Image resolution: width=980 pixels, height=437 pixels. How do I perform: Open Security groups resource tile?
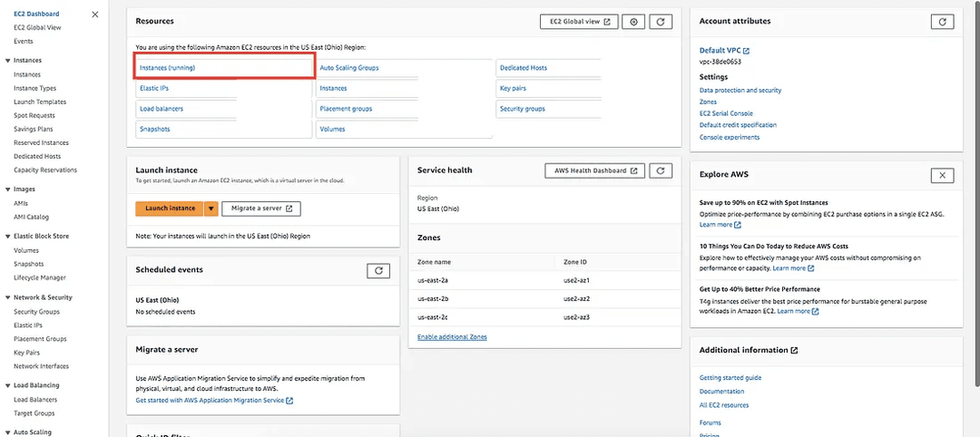click(523, 109)
